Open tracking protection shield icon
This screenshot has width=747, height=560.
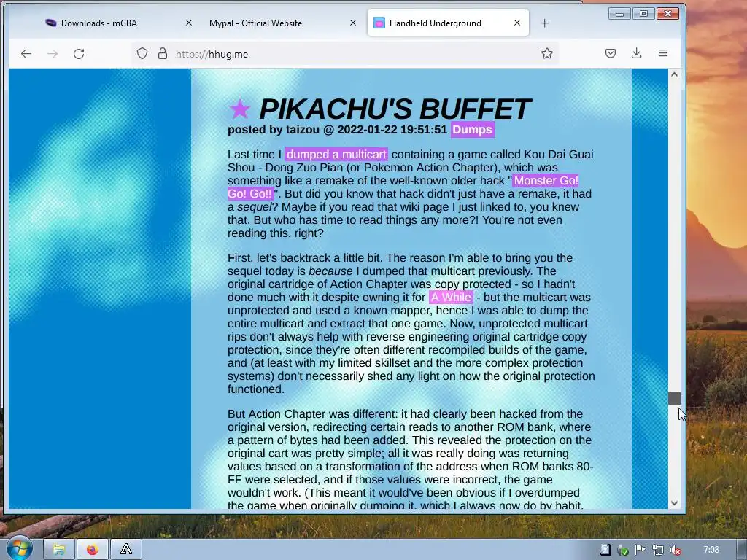[142, 53]
